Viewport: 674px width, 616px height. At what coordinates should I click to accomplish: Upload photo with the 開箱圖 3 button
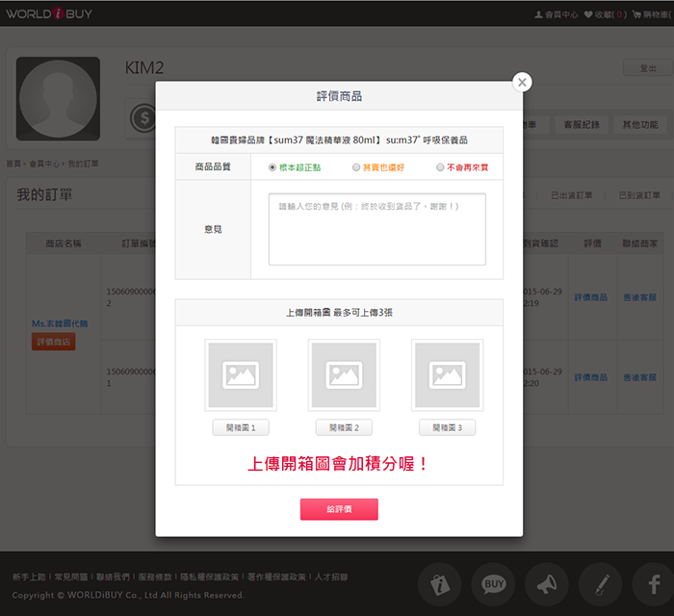tap(448, 427)
